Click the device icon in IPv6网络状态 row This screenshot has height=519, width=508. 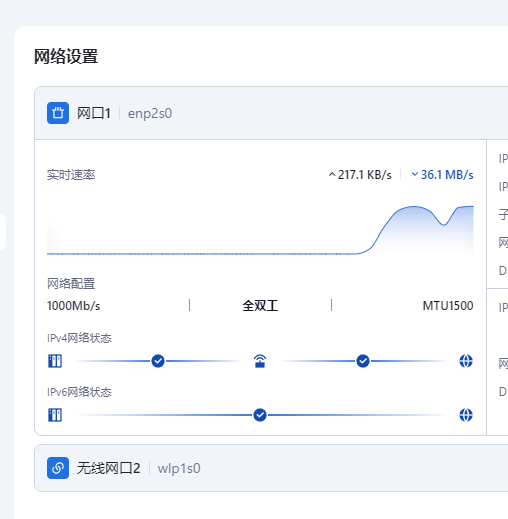click(55, 415)
